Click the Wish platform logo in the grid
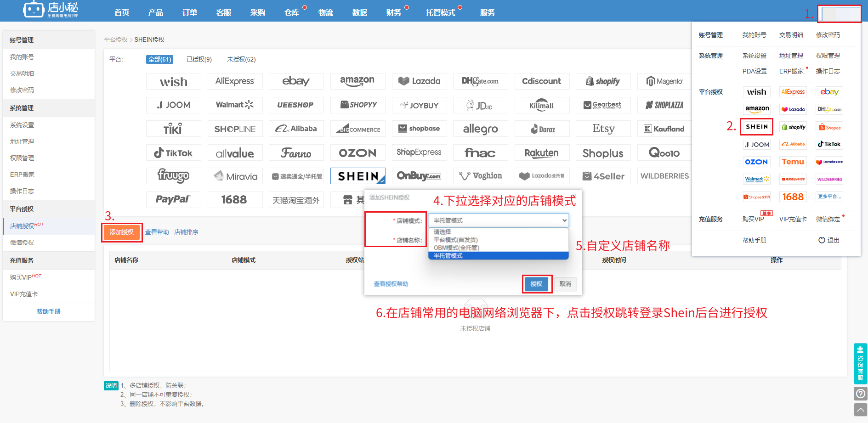This screenshot has width=868, height=423. point(173,81)
